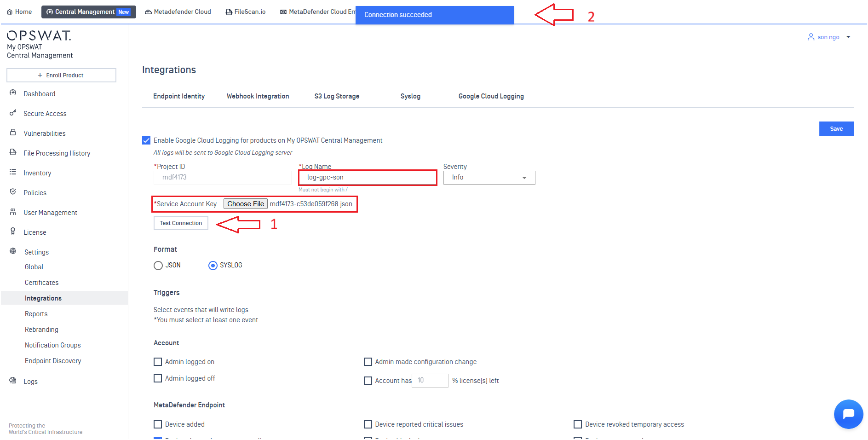
Task: Click the MetaDefender Cloud Email envelope icon
Action: [283, 12]
